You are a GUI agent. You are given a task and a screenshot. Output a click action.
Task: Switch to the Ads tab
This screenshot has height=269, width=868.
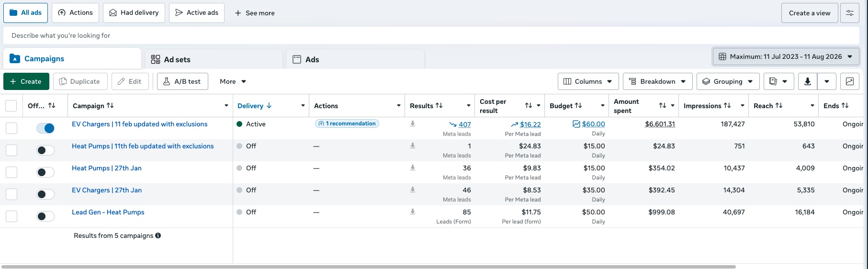(x=355, y=59)
